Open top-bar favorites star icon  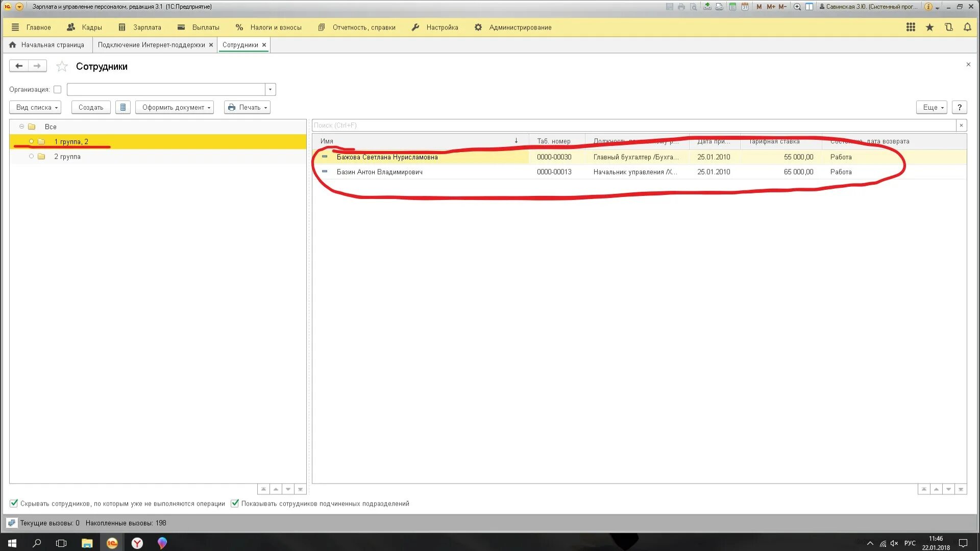click(929, 28)
